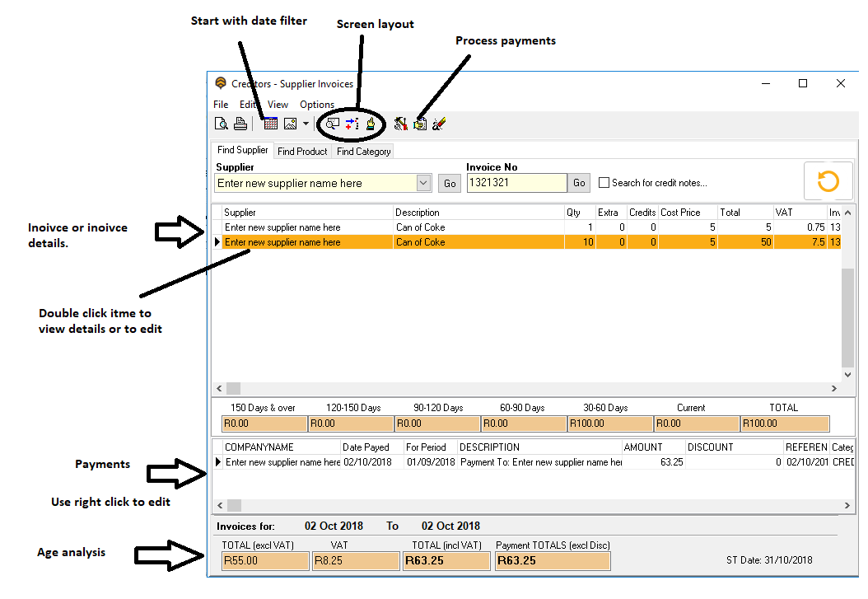
Task: Enable Search for credit notes checkbox
Action: [604, 183]
